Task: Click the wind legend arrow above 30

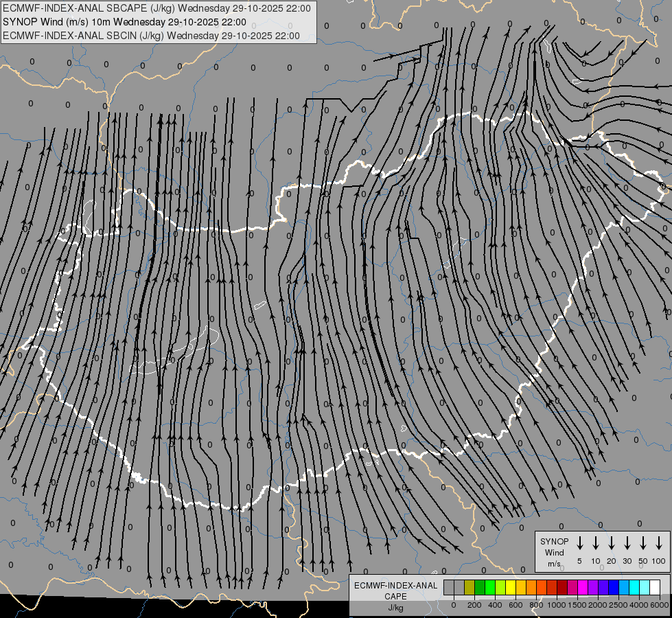Action: point(627,543)
